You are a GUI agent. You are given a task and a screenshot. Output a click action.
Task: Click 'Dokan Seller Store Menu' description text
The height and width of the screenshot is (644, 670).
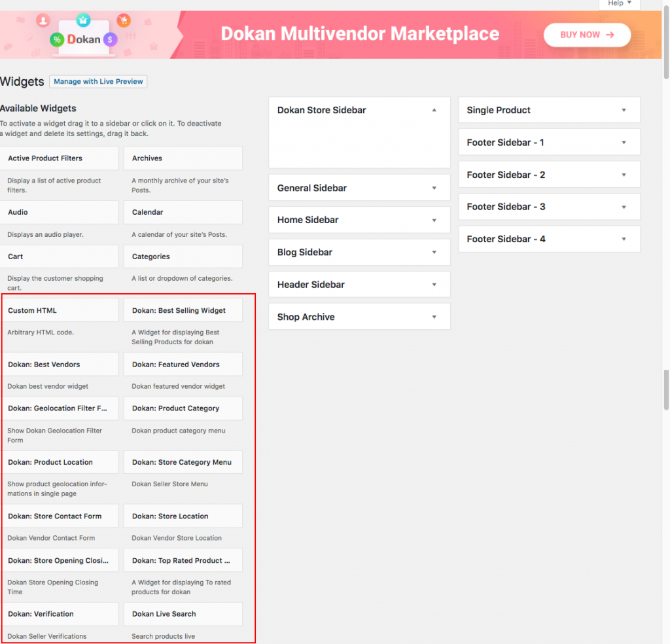click(x=169, y=484)
